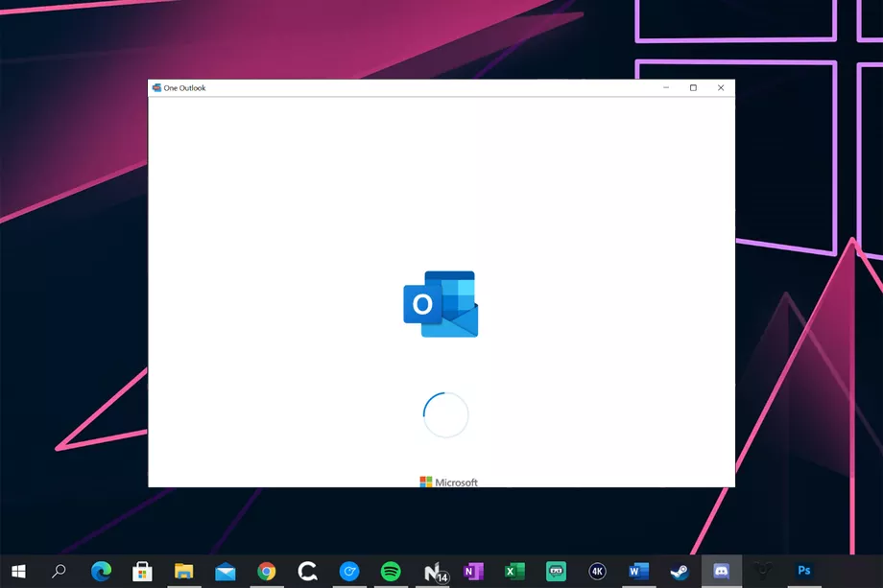This screenshot has height=588, width=883.
Task: Open the One Outlook title bar icon menu
Action: (156, 88)
